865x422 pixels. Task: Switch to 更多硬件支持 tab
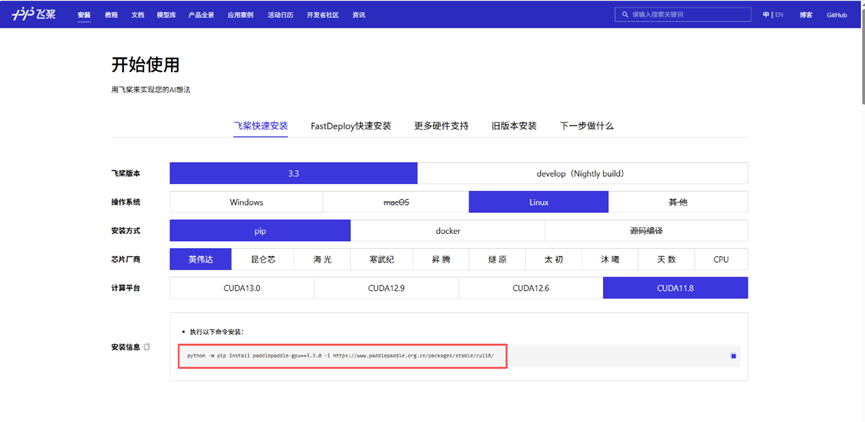coord(441,126)
